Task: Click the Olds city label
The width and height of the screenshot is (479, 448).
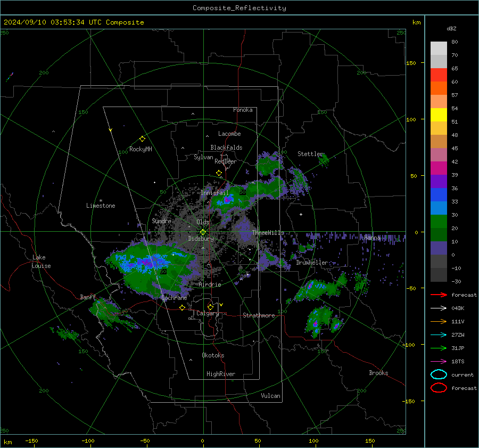Action: pos(203,222)
